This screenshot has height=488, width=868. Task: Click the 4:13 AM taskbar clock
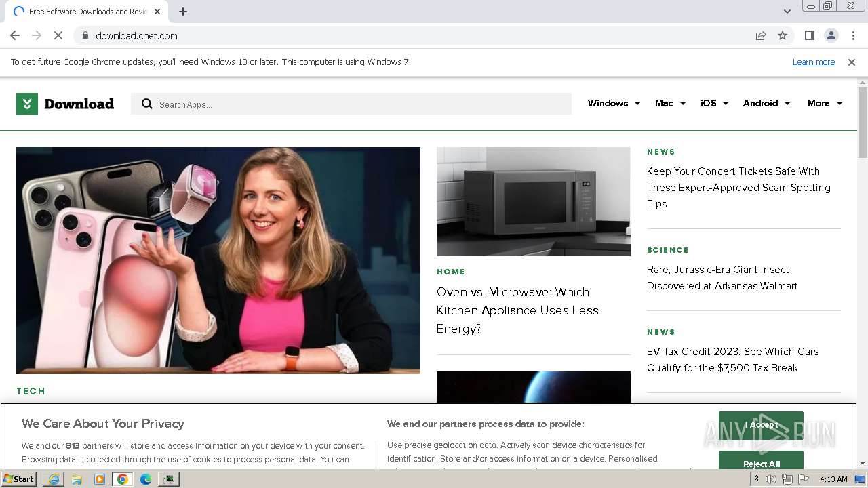click(x=833, y=479)
